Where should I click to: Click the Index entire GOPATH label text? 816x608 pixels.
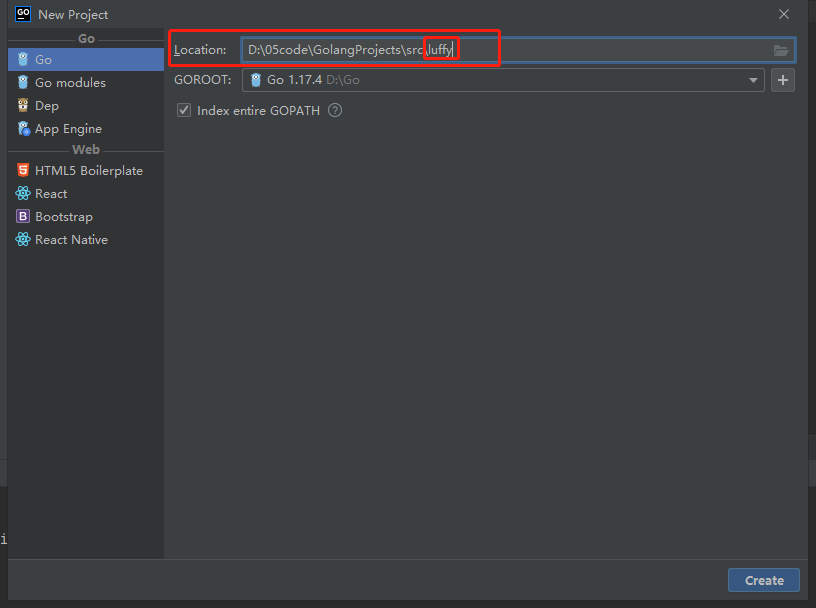pyautogui.click(x=258, y=110)
